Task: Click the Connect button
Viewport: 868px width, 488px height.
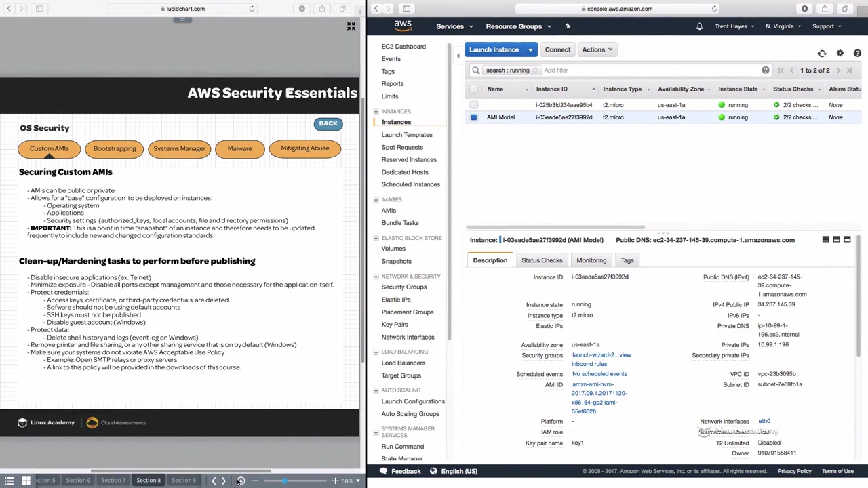Action: click(x=557, y=49)
